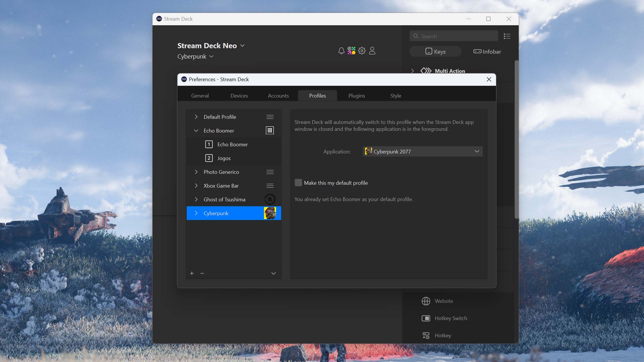Expand the Default Profile tree row
The height and width of the screenshot is (362, 644).
196,117
